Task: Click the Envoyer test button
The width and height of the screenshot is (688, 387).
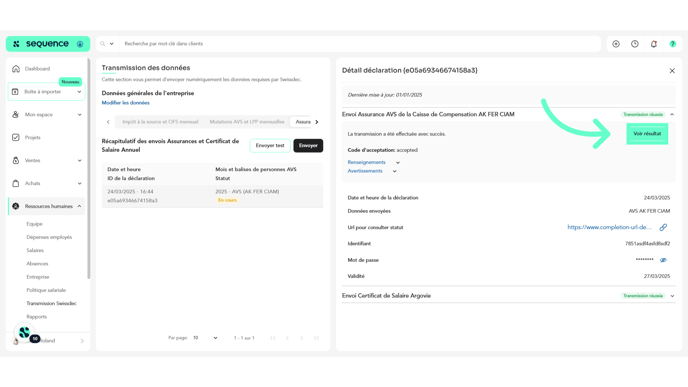Action: [270, 146]
